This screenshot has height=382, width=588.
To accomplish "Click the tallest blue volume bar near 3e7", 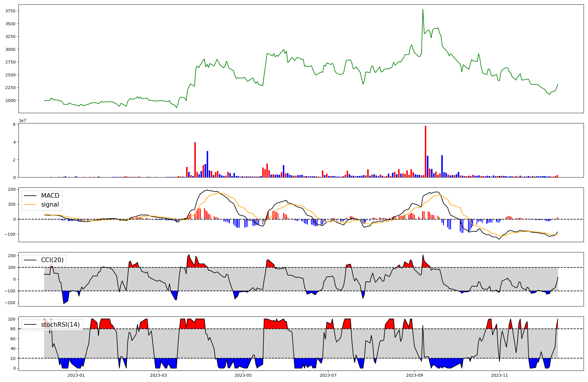I will (207, 164).
